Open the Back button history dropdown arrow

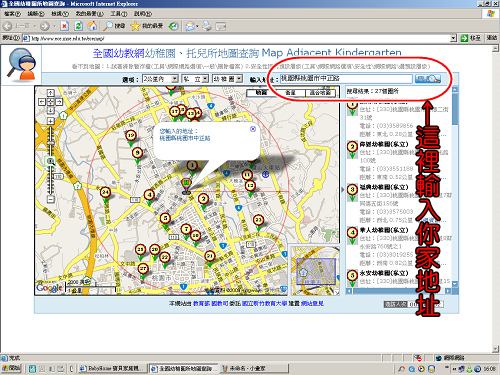point(34,26)
